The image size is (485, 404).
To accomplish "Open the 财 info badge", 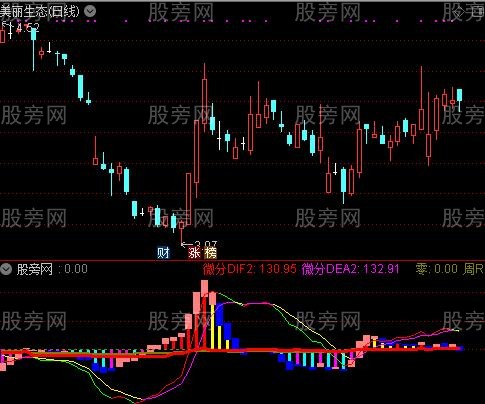I will pos(163,253).
